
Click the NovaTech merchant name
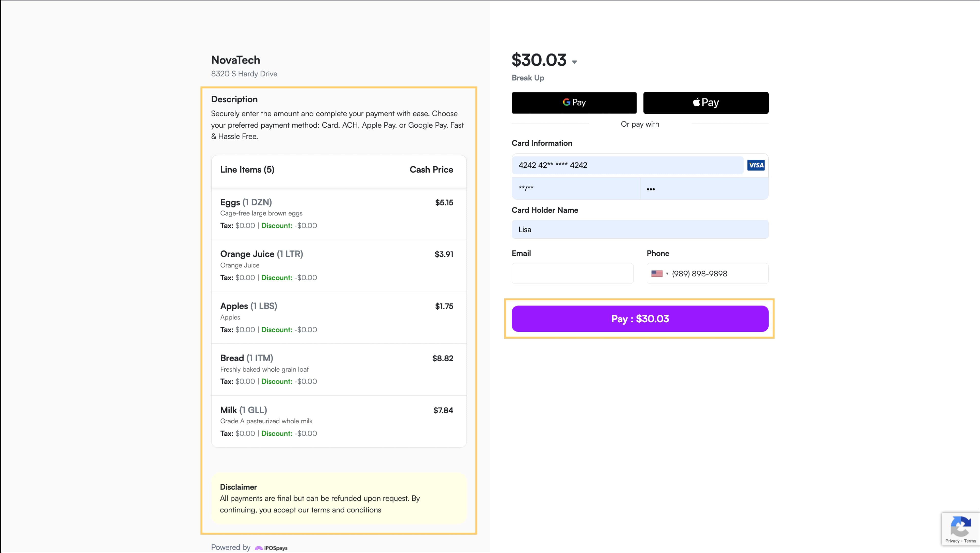click(x=236, y=60)
